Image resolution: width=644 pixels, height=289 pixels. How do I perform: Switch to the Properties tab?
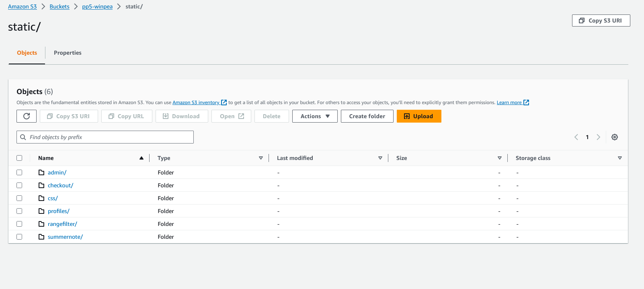(68, 53)
